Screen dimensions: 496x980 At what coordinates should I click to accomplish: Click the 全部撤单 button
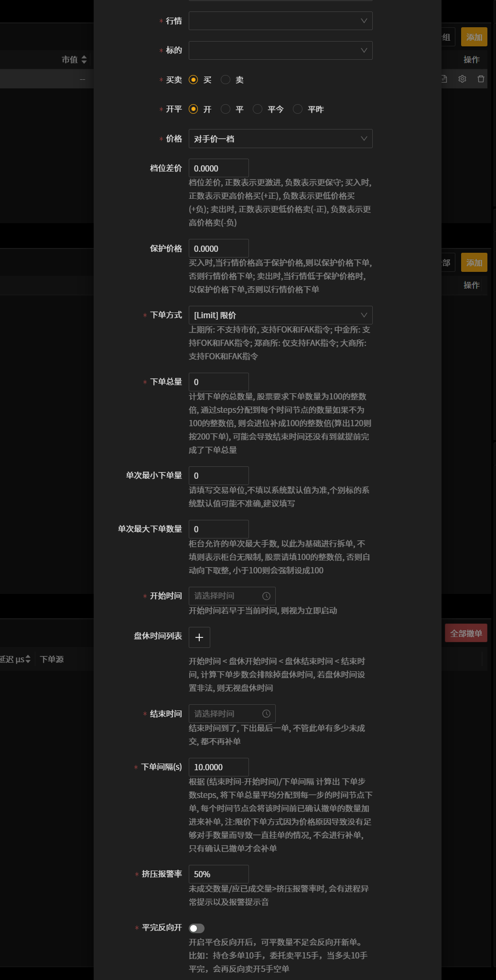point(466,633)
